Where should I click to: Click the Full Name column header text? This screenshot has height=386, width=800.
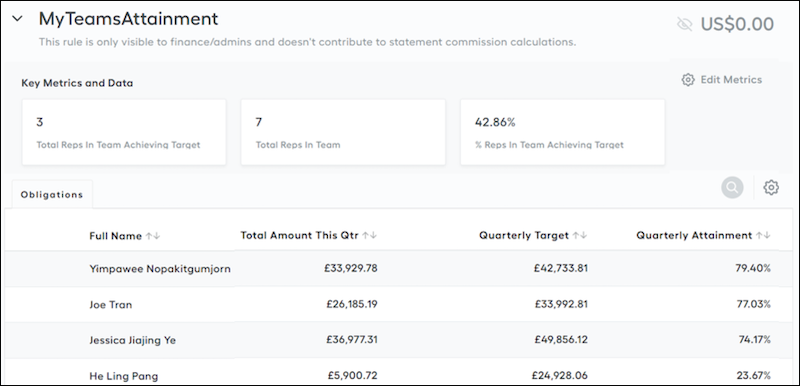point(115,236)
